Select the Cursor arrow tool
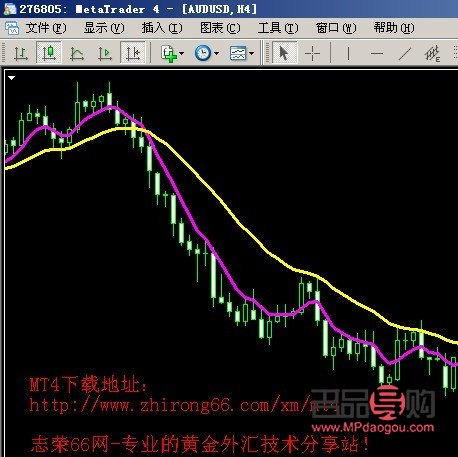 click(284, 53)
